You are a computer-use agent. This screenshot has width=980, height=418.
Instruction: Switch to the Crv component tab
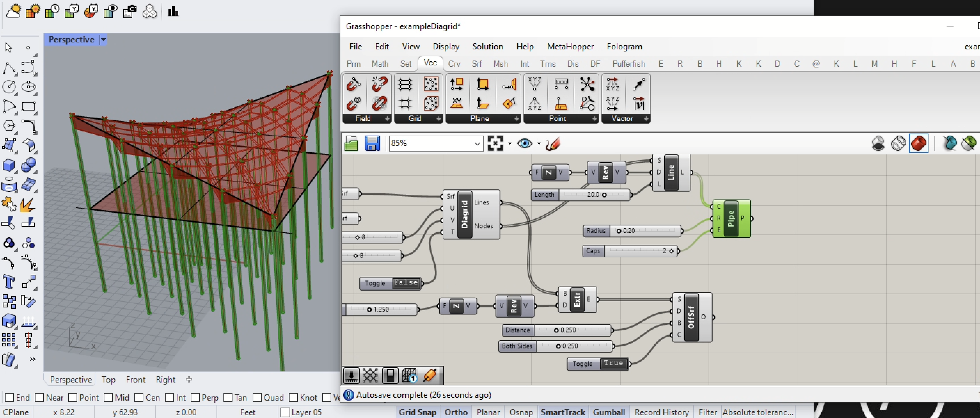454,64
